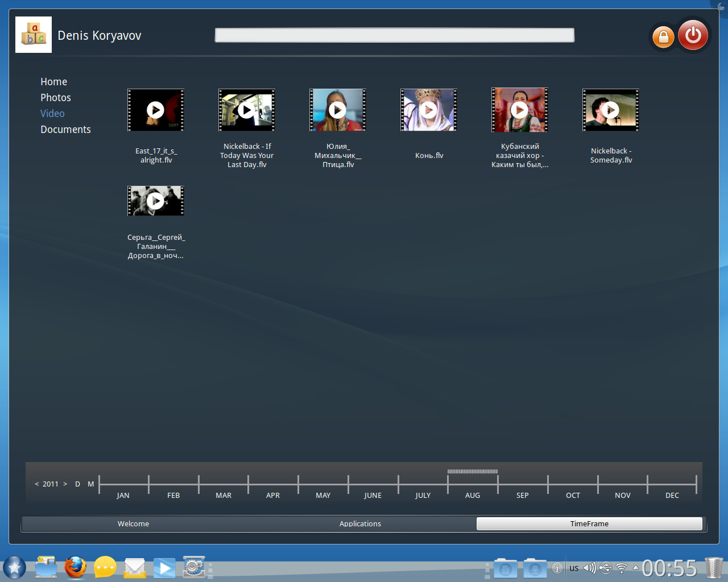Select AUG on the timeline
Image resolution: width=728 pixels, height=582 pixels.
click(x=472, y=495)
